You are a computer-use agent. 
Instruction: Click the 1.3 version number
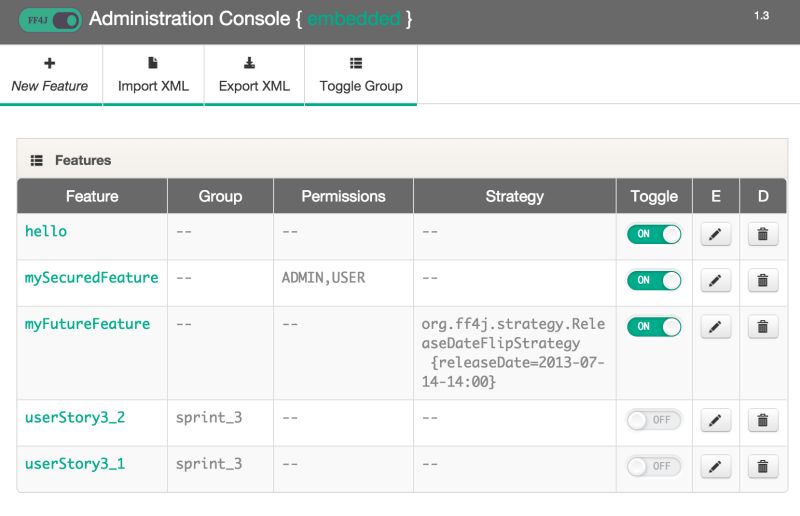(761, 16)
